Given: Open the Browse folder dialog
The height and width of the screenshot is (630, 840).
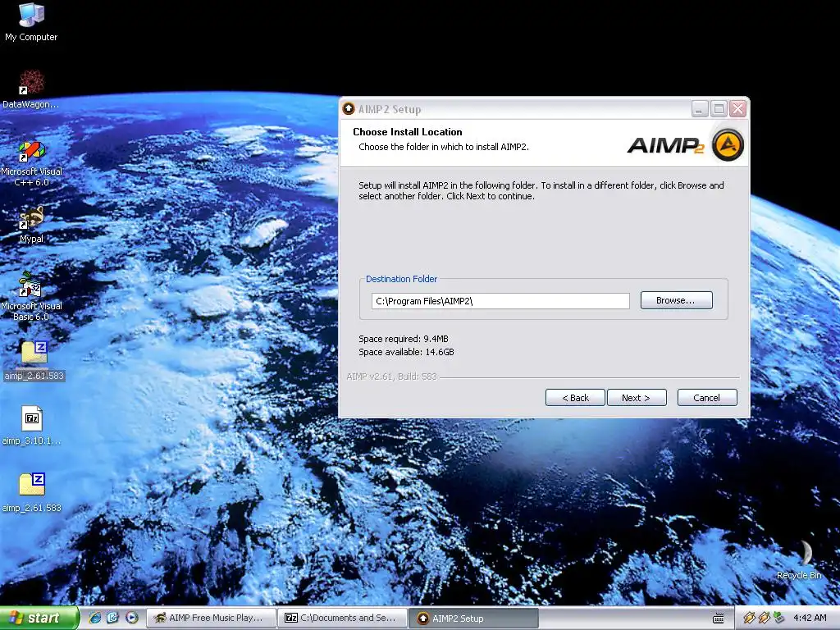Looking at the screenshot, I should 676,300.
